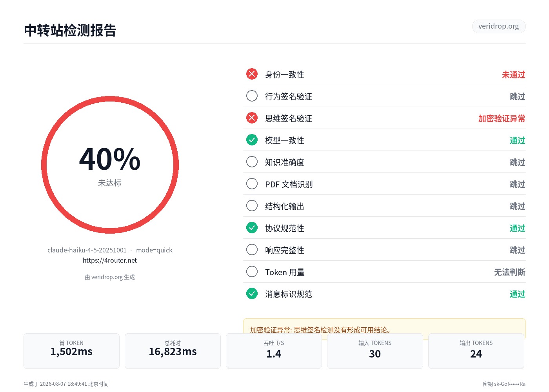Screen dimensions: 549x392
Task: Click the empty circle beside 结构化输出
Action: click(x=252, y=206)
